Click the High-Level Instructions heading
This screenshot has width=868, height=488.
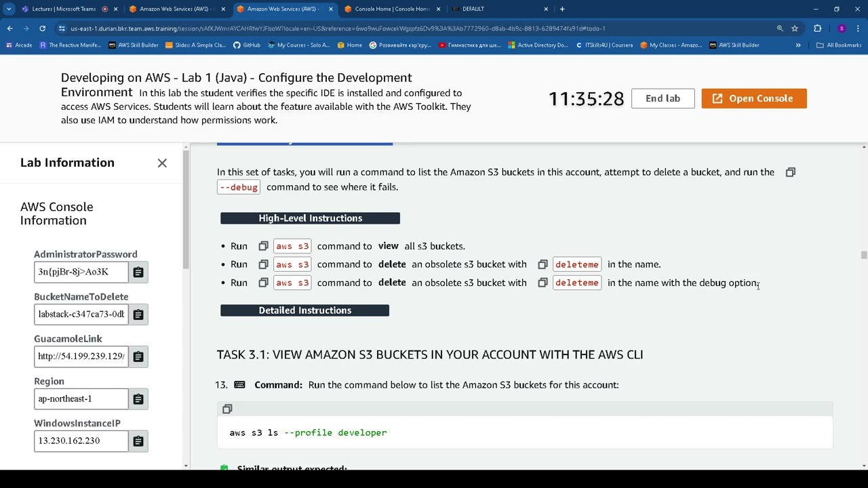coord(310,218)
